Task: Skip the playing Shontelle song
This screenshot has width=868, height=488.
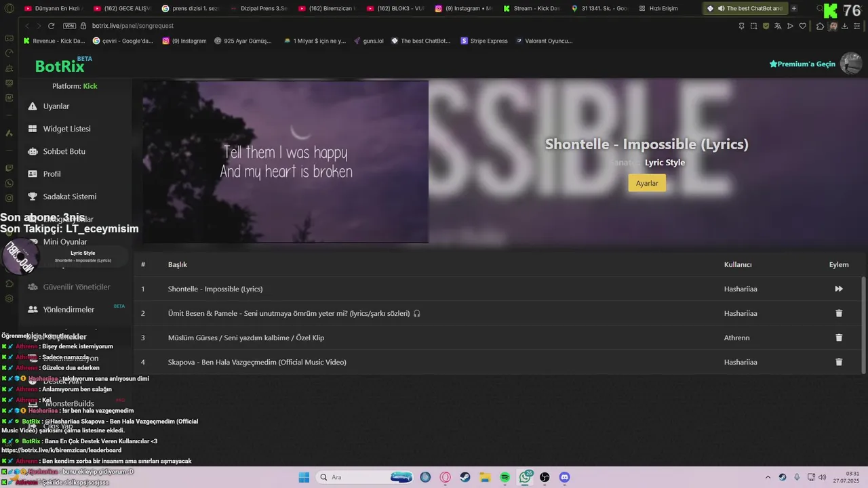Action: 839,289
